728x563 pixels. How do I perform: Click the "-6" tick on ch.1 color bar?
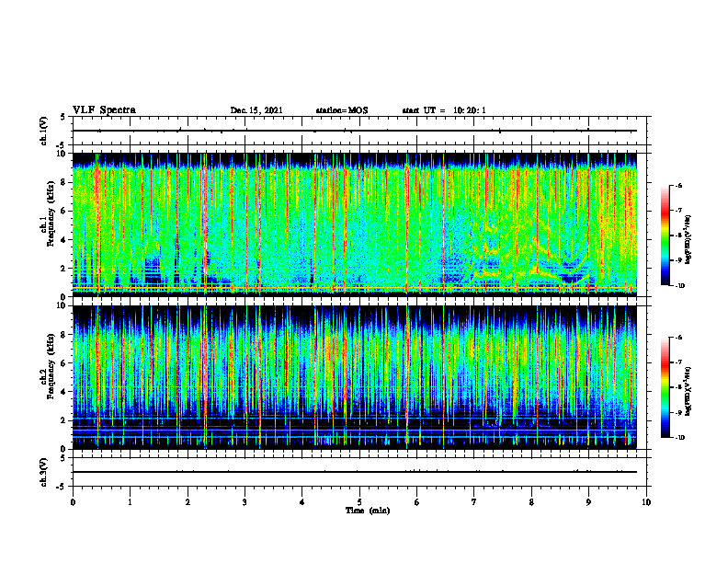coord(678,186)
